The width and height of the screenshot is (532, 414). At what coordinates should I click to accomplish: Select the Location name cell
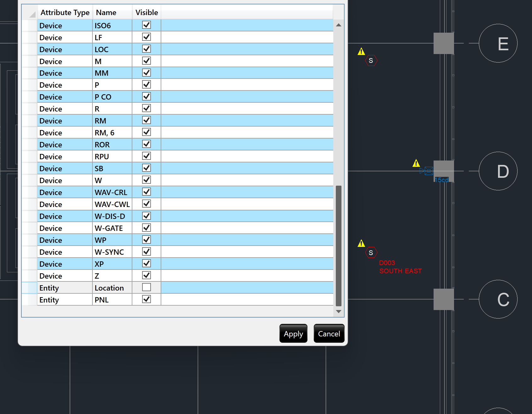(x=112, y=288)
